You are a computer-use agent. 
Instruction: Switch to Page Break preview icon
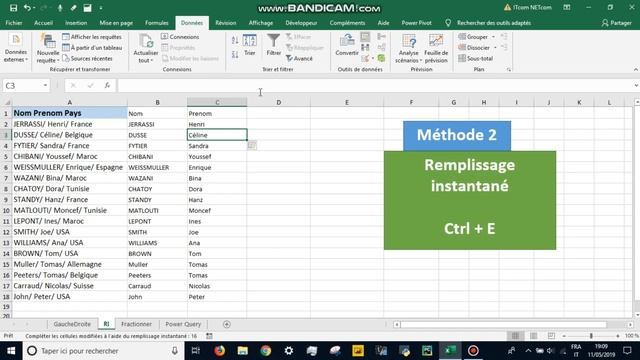pos(551,336)
